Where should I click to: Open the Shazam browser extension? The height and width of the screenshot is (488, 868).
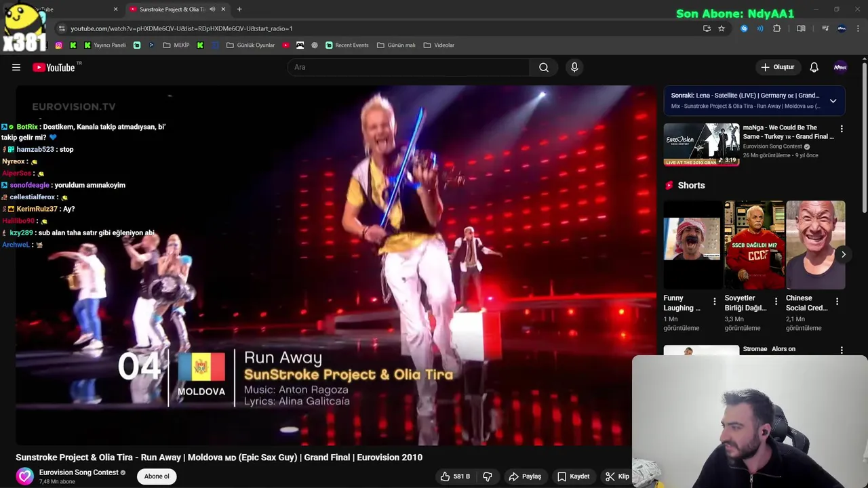coord(744,28)
